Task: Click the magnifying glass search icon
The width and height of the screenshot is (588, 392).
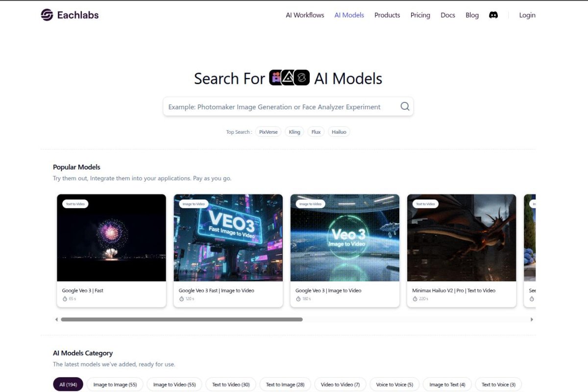Action: (405, 106)
